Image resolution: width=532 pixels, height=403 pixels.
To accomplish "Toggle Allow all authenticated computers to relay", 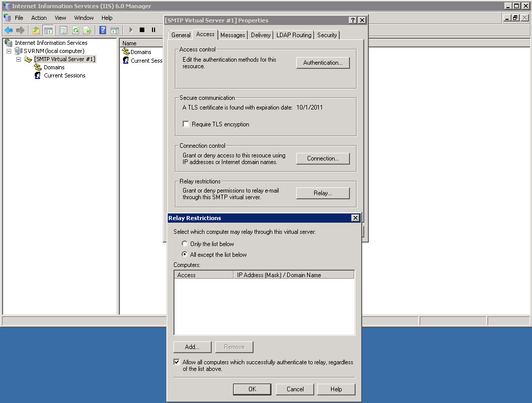I will tap(176, 362).
